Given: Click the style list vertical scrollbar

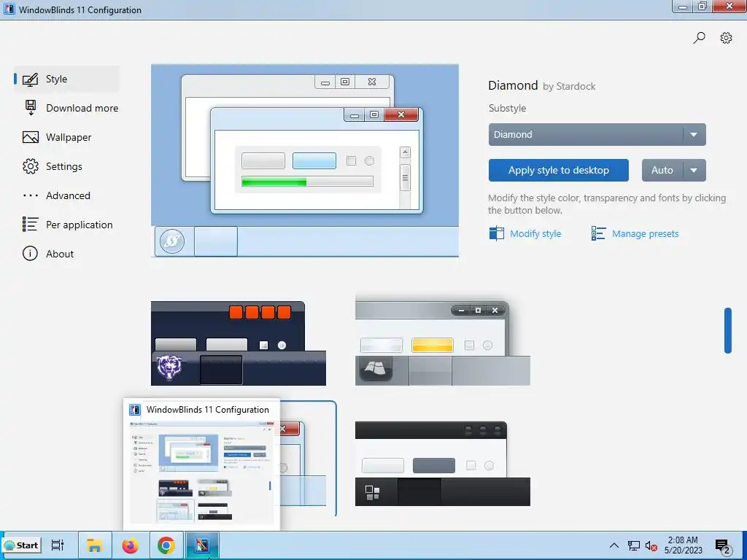Looking at the screenshot, I should 727,330.
